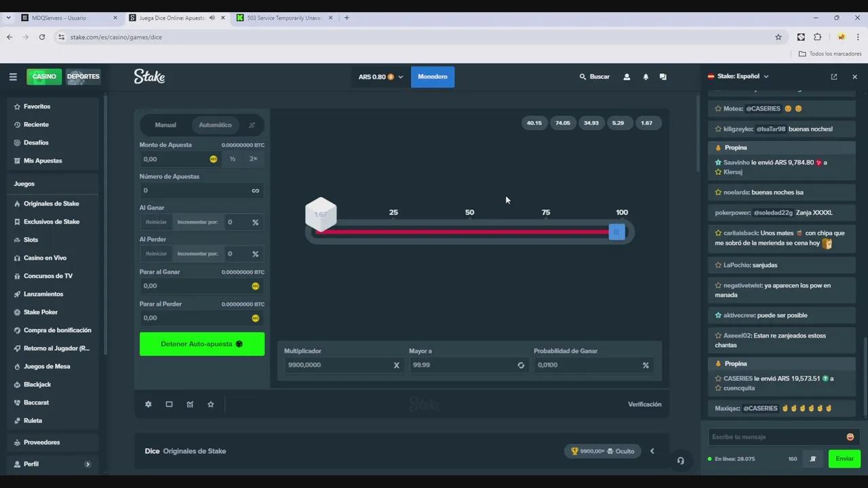The height and width of the screenshot is (488, 868).
Task: Collapse Dice game info chevron
Action: pos(652,451)
